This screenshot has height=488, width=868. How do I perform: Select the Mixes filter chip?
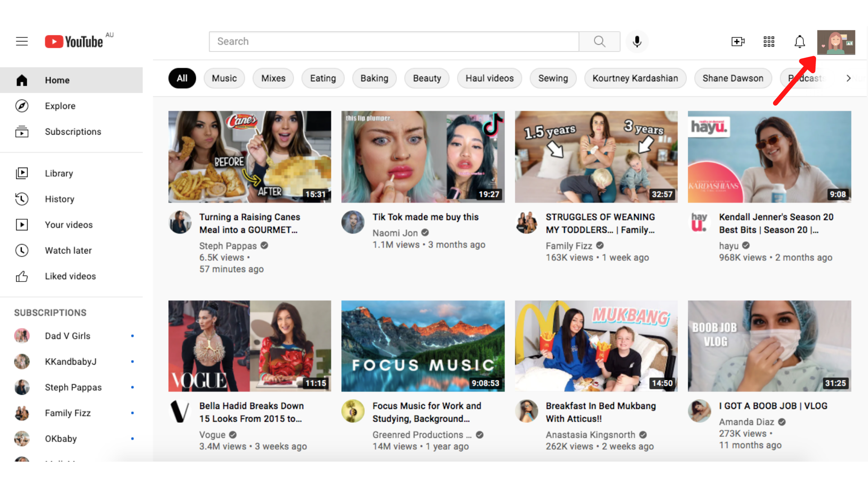pyautogui.click(x=274, y=79)
